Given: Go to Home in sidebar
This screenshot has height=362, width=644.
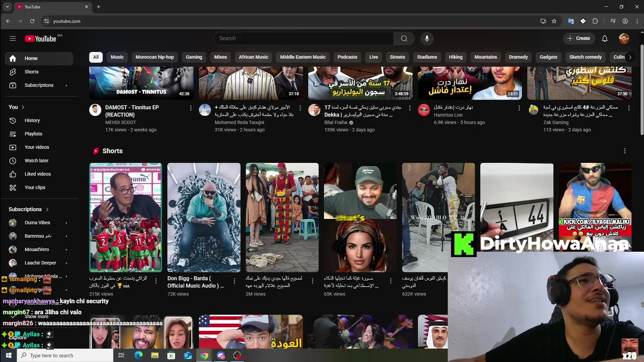Looking at the screenshot, I should pyautogui.click(x=39, y=58).
